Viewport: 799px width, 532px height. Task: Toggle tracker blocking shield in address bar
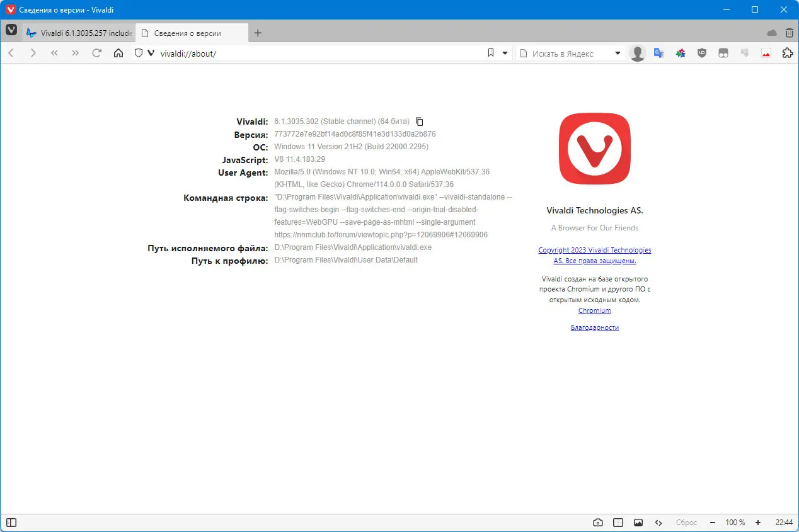coord(138,53)
